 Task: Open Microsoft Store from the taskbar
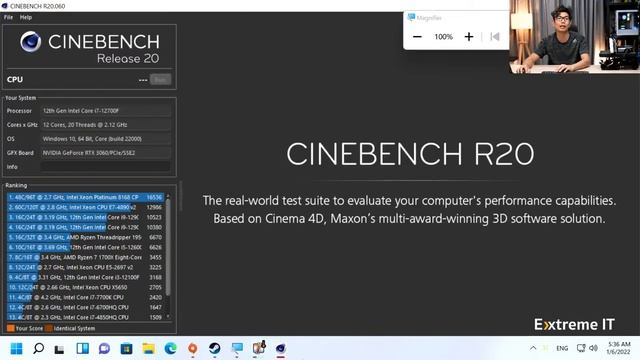[x=127, y=349]
